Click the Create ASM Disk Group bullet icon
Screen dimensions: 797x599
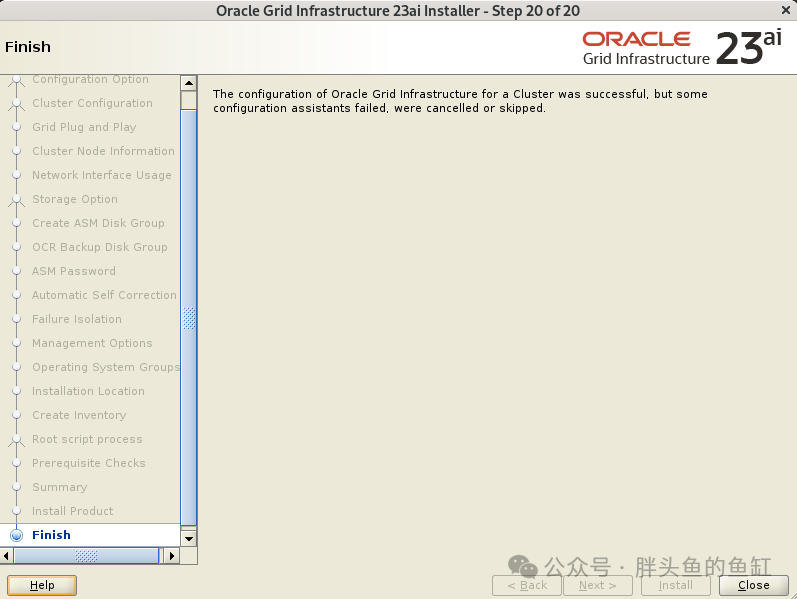pos(17,223)
